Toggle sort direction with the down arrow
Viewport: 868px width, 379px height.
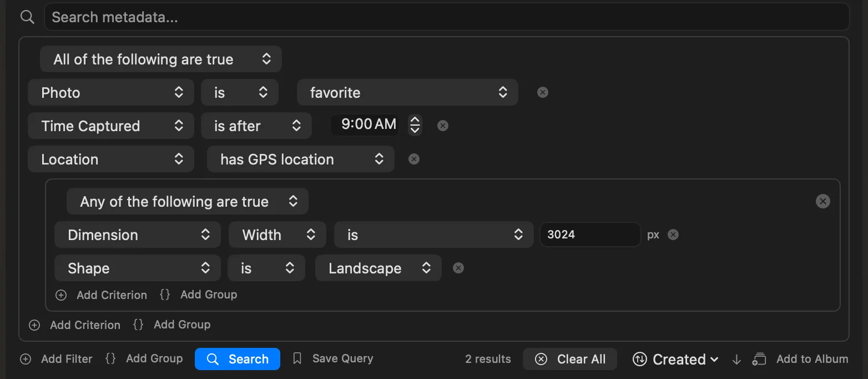click(736, 360)
